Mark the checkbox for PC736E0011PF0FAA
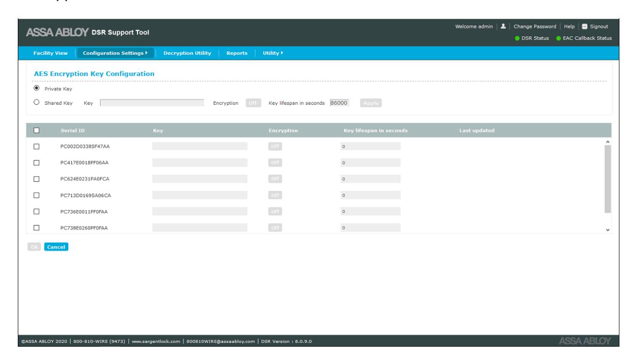 pyautogui.click(x=37, y=211)
